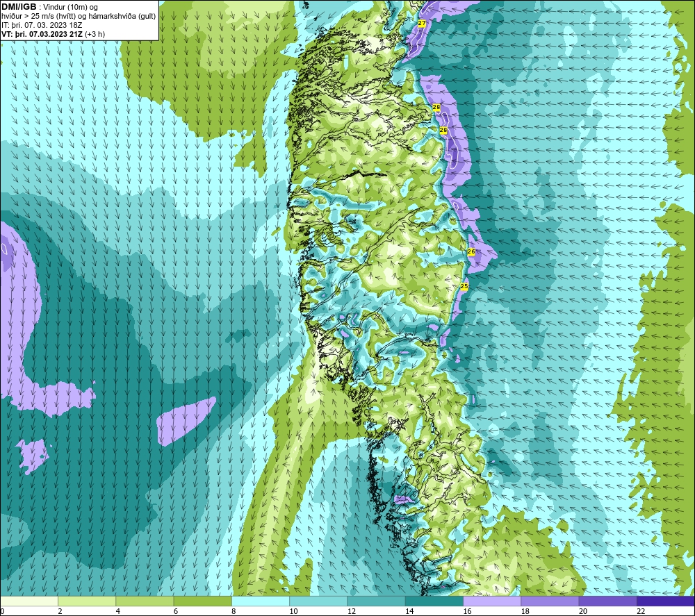Image resolution: width=695 pixels, height=616 pixels.
Task: Pick the 10–12 m/s turquoise legend swatch
Action: pos(318,601)
